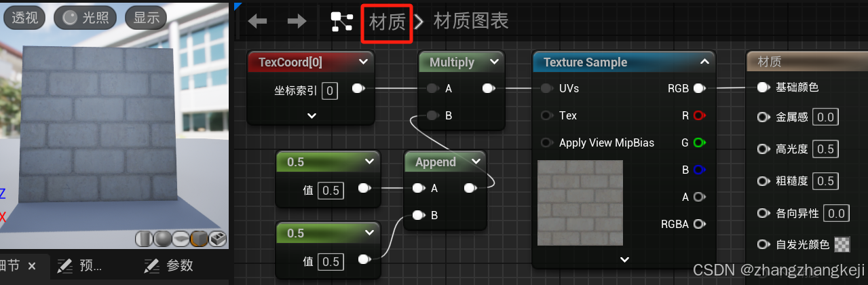The height and width of the screenshot is (285, 868).
Task: Open the 光照 view mode menu
Action: (x=85, y=18)
